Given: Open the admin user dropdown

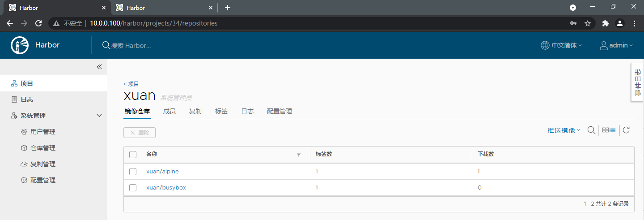Looking at the screenshot, I should coord(616,45).
